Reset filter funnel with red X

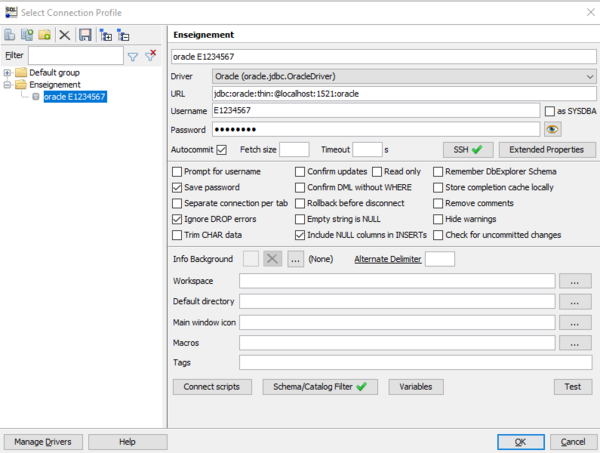point(151,56)
